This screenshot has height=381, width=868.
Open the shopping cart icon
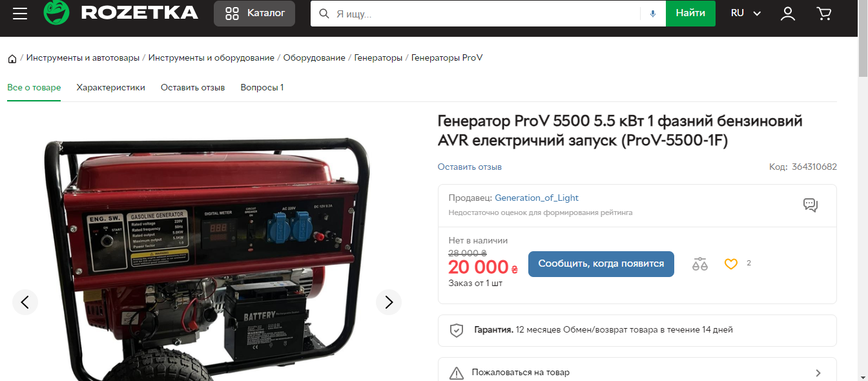click(823, 14)
